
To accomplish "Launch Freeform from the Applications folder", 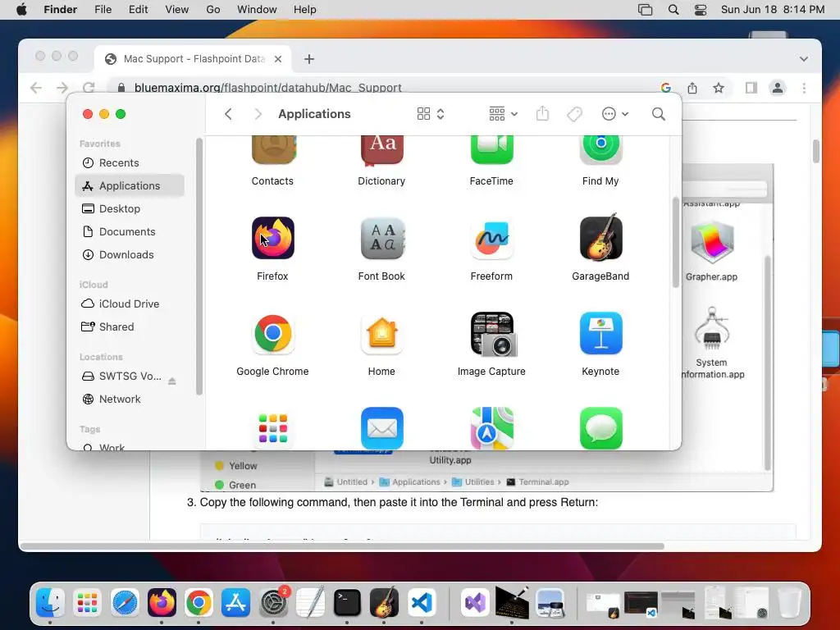I will (491, 238).
